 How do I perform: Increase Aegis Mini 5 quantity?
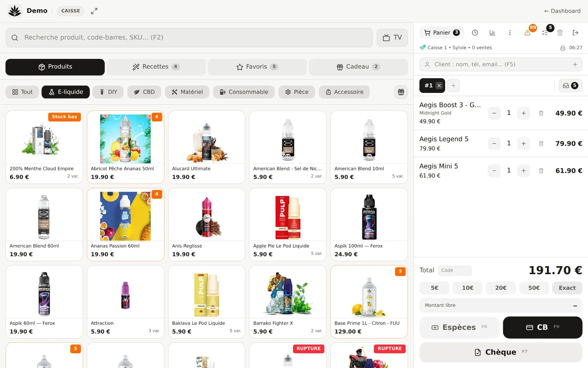pos(523,171)
